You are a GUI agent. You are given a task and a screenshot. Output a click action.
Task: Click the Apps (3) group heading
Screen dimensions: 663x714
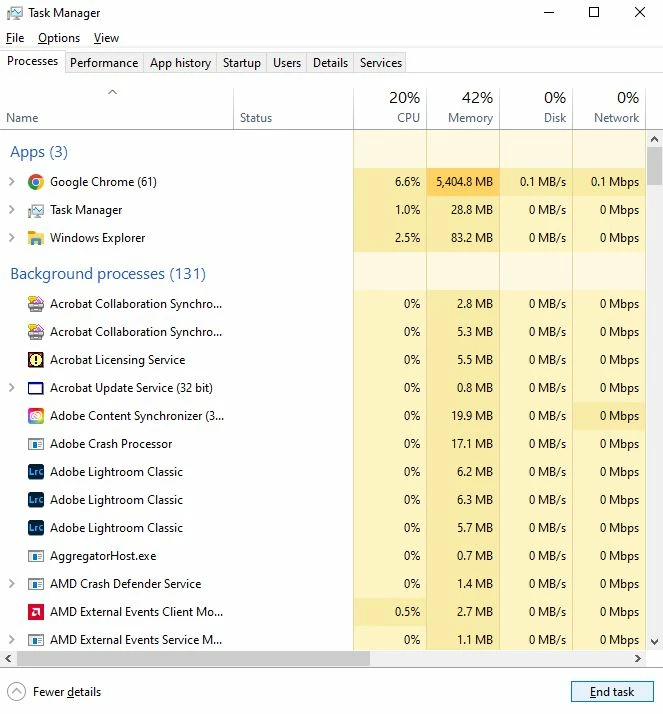pos(39,152)
